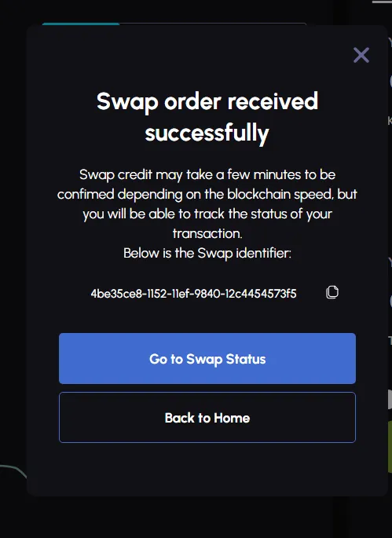The width and height of the screenshot is (392, 538).
Task: Click the unfilled portion of top progress bar
Action: [213, 24]
